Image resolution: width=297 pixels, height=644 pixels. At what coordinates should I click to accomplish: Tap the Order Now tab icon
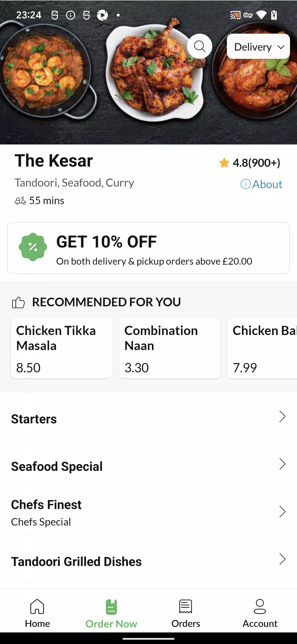[x=111, y=607]
